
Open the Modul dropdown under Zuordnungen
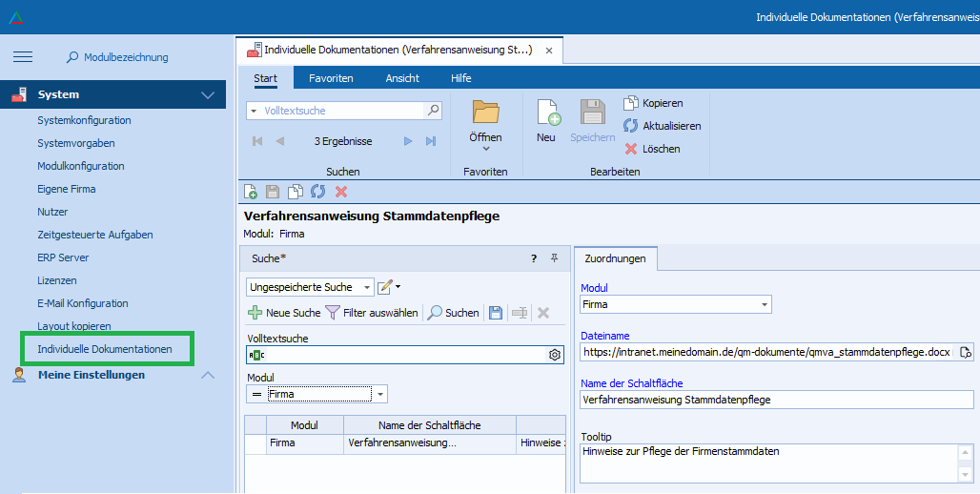[x=764, y=304]
